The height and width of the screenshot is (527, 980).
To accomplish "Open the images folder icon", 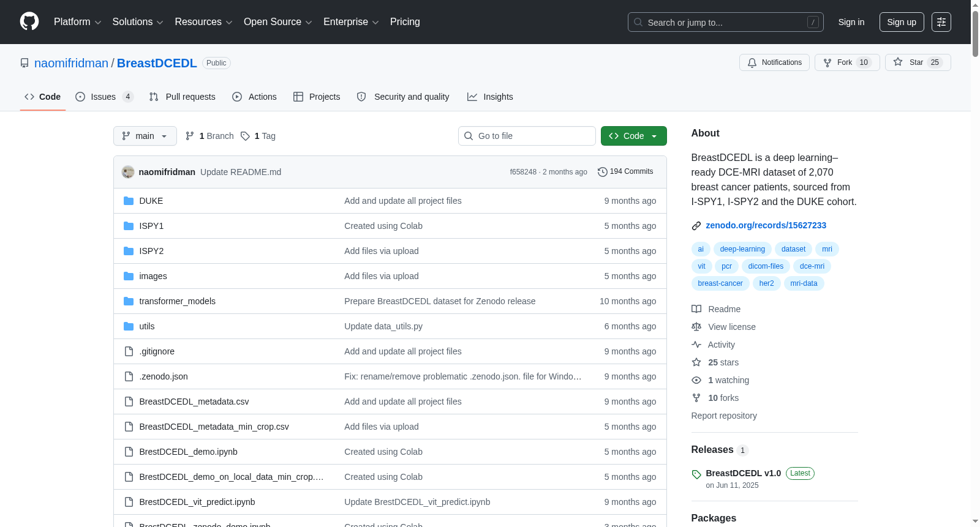I will (129, 276).
